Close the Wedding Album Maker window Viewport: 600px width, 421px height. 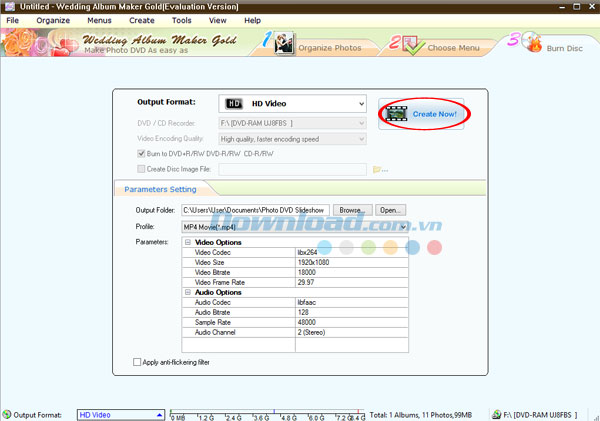click(x=592, y=7)
